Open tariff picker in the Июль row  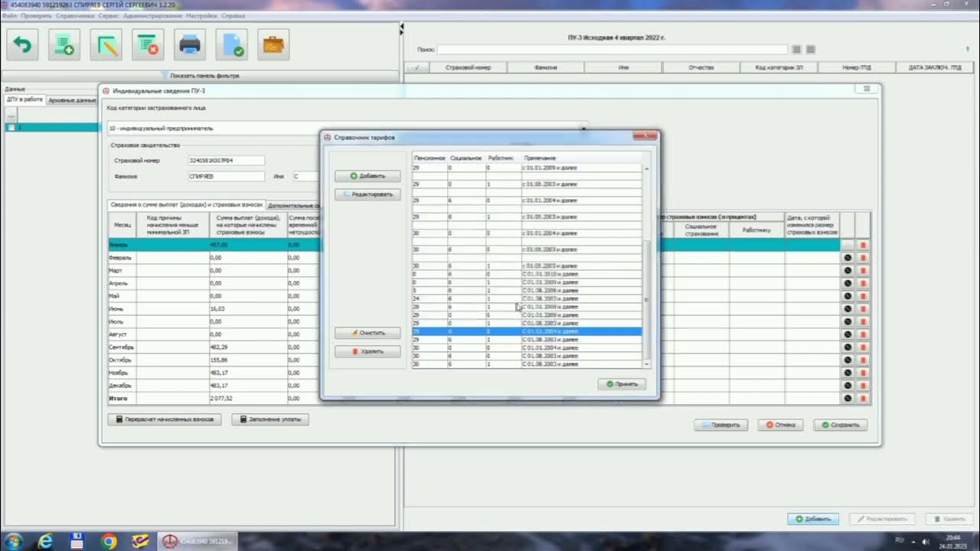click(x=848, y=321)
